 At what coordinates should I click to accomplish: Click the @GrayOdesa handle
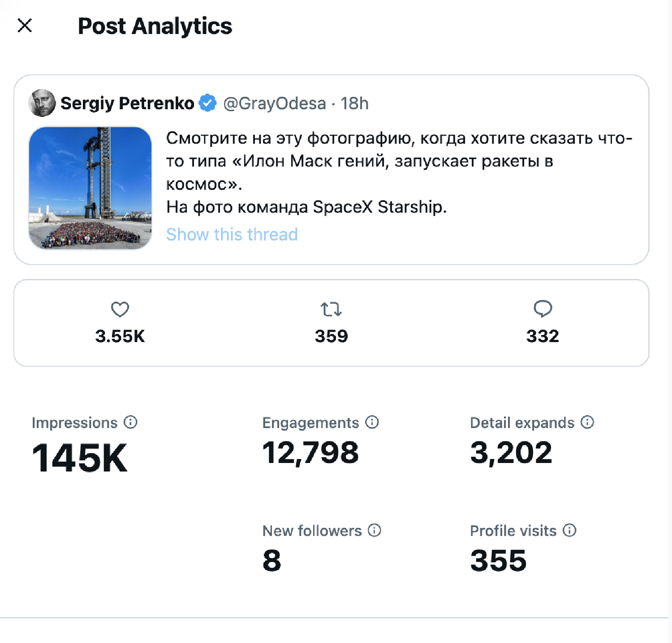275,103
